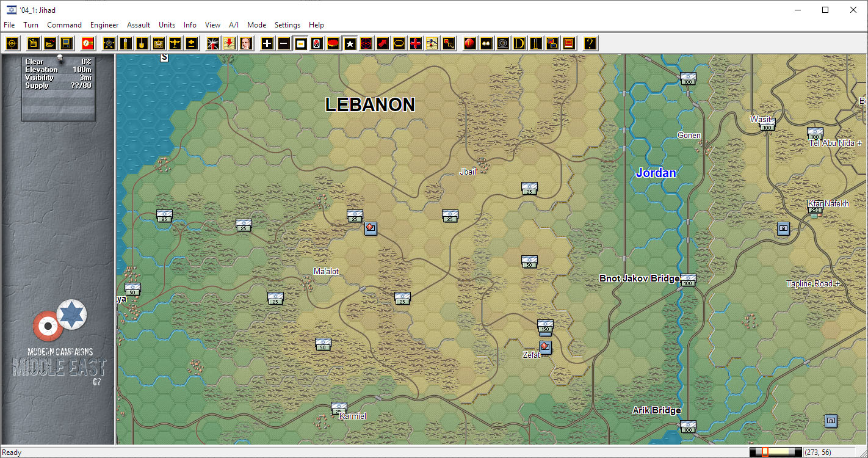Click the shovel dig-in toolbar icon

(x=142, y=43)
